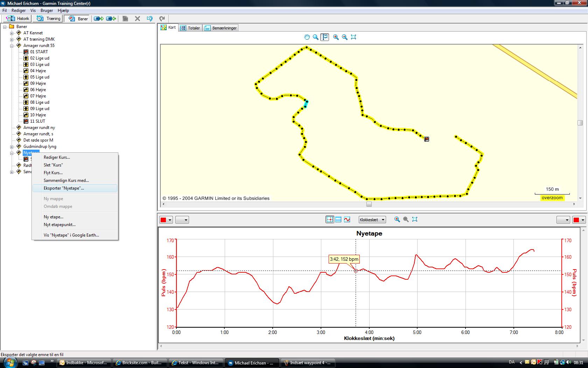Viewport: 588px width, 368px height.
Task: Switch to the Træning view button
Action: pos(49,19)
